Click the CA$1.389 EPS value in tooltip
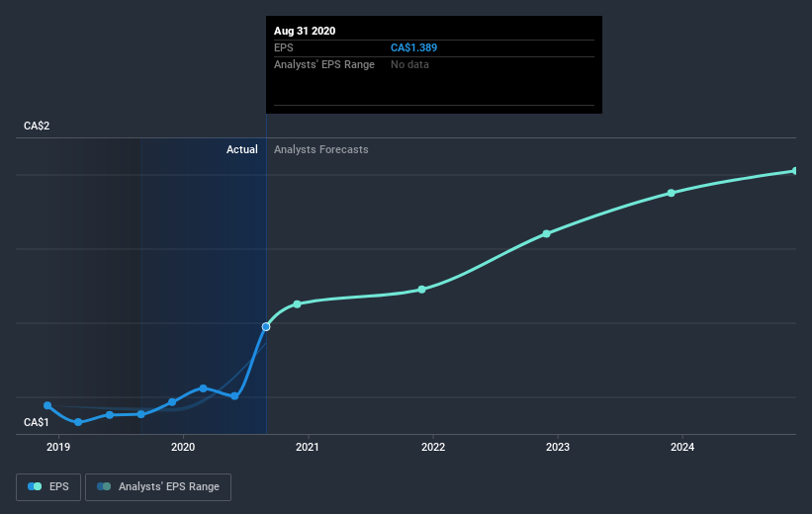The height and width of the screenshot is (514, 812). coord(413,47)
